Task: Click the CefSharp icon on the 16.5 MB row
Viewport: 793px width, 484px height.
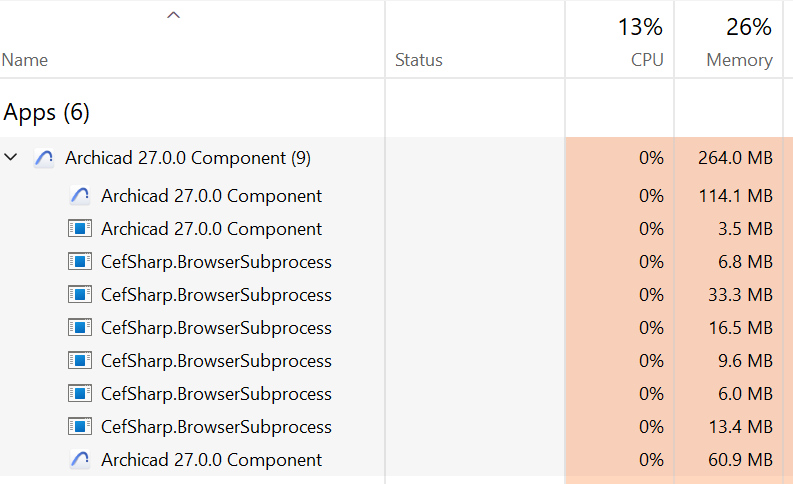Action: [80, 328]
